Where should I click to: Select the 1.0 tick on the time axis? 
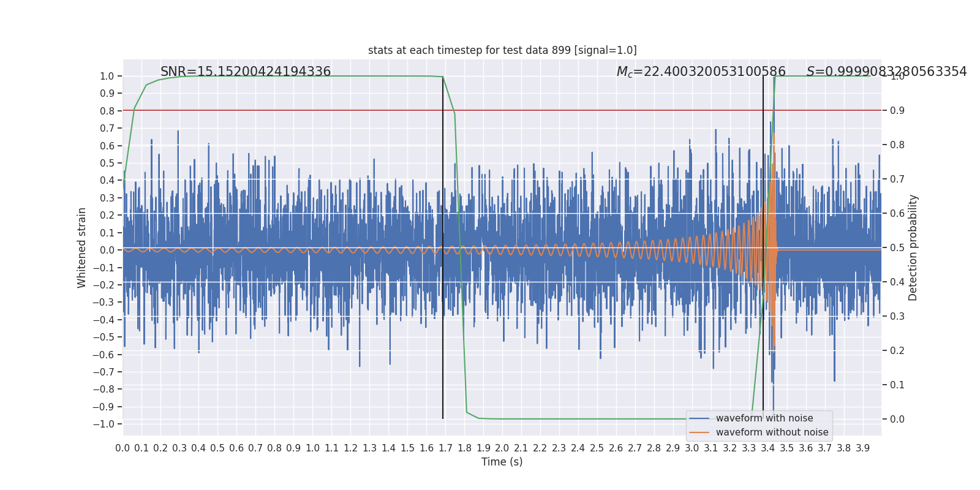pyautogui.click(x=312, y=448)
